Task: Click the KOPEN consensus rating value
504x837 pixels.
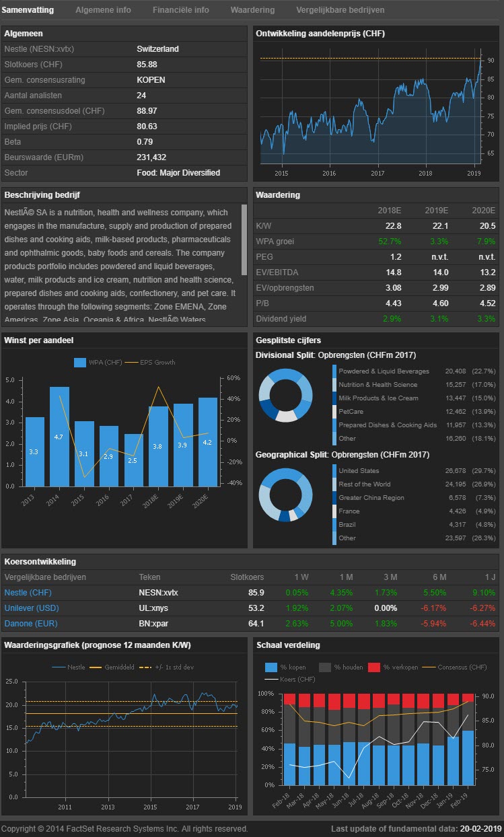Action: [151, 80]
